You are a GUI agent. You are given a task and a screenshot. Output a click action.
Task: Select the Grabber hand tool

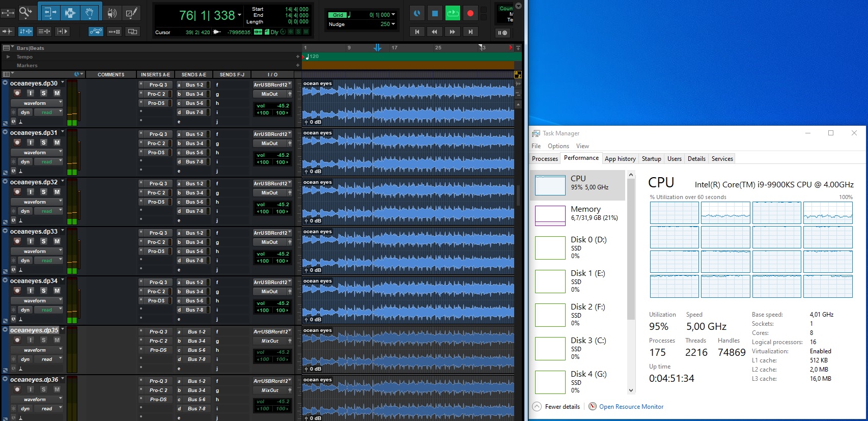pos(90,12)
